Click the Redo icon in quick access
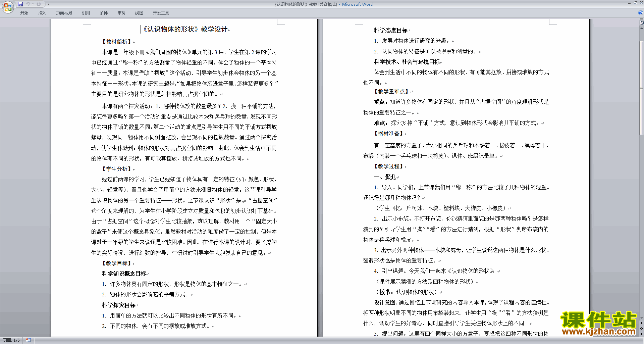Viewport: 644px width, 344px height. tap(39, 4)
